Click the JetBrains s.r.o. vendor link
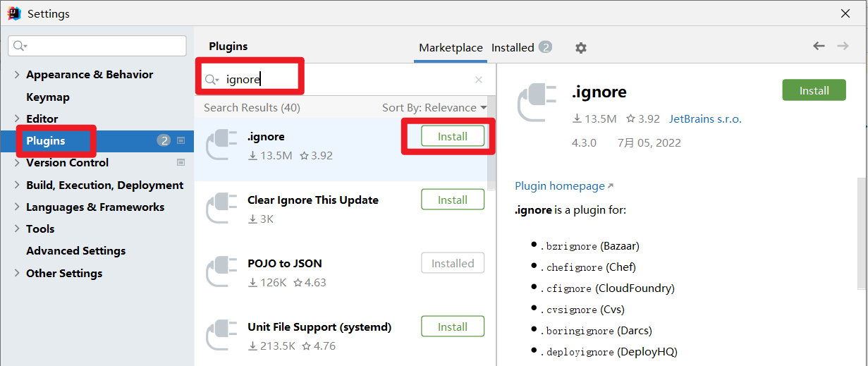Screen dimensions: 868x366 coord(705,119)
